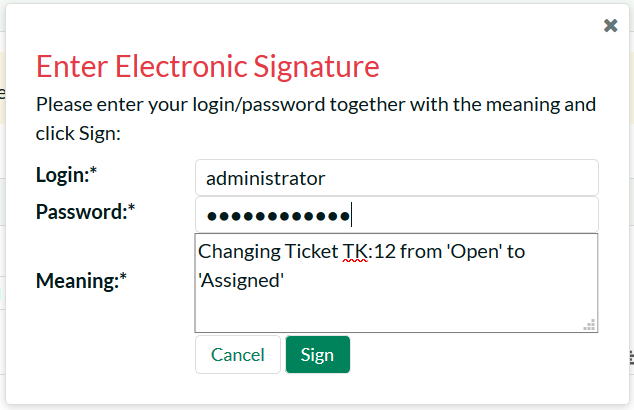
Task: Click the Sign button
Action: [x=317, y=355]
